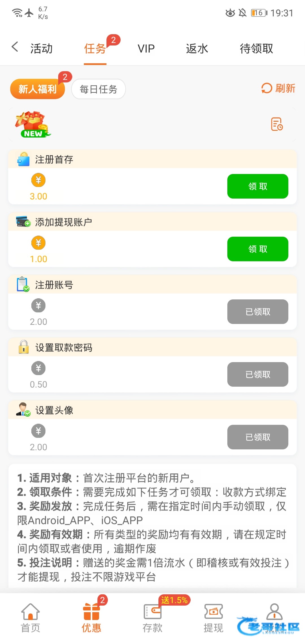Screen dimensions: 305x644
Task: Tap the NEW gift box icon
Action: click(x=33, y=125)
